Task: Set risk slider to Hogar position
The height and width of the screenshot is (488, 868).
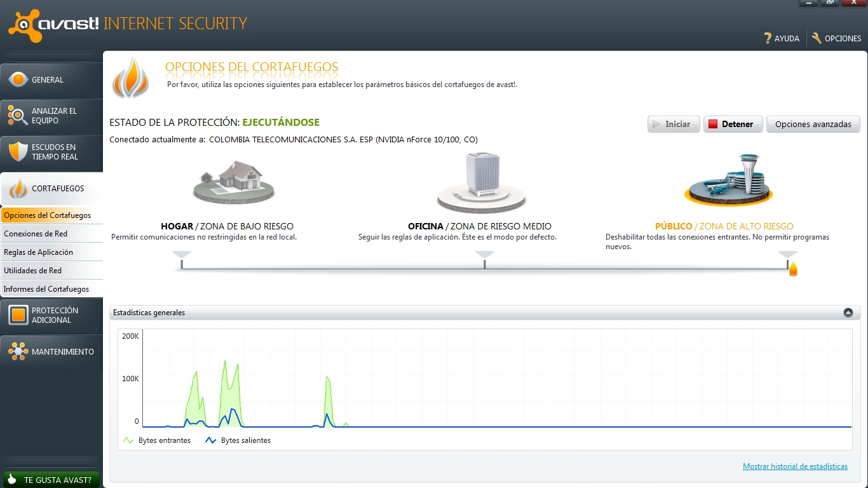Action: pyautogui.click(x=182, y=259)
